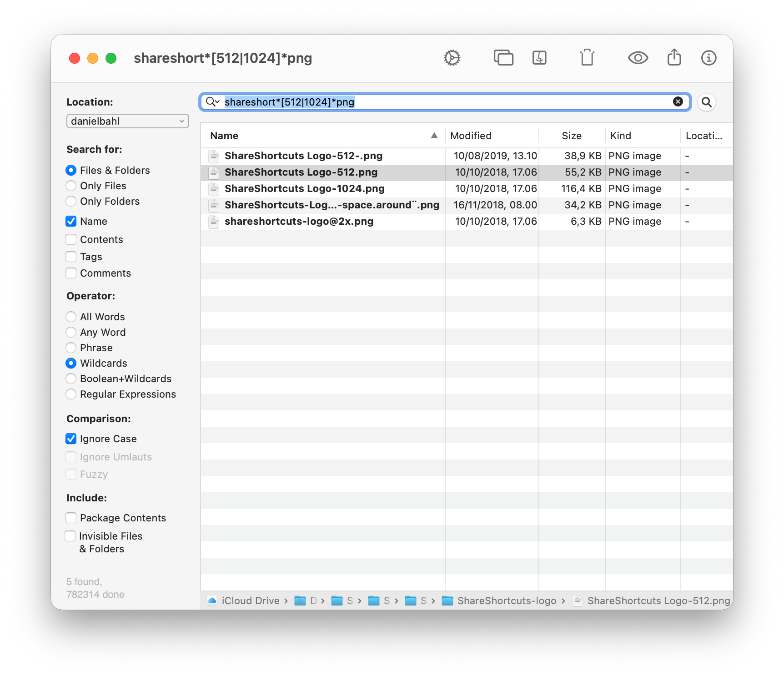Start search with the magnifying glass button
Image resolution: width=784 pixels, height=677 pixels.
tap(706, 102)
